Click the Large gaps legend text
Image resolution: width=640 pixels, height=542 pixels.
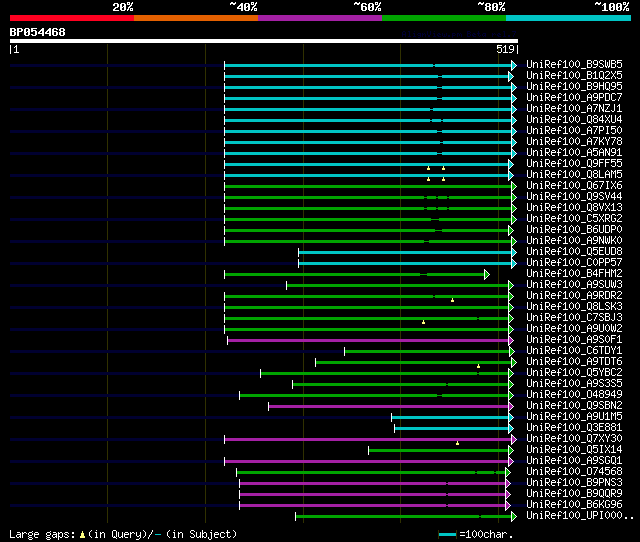pyautogui.click(x=123, y=534)
